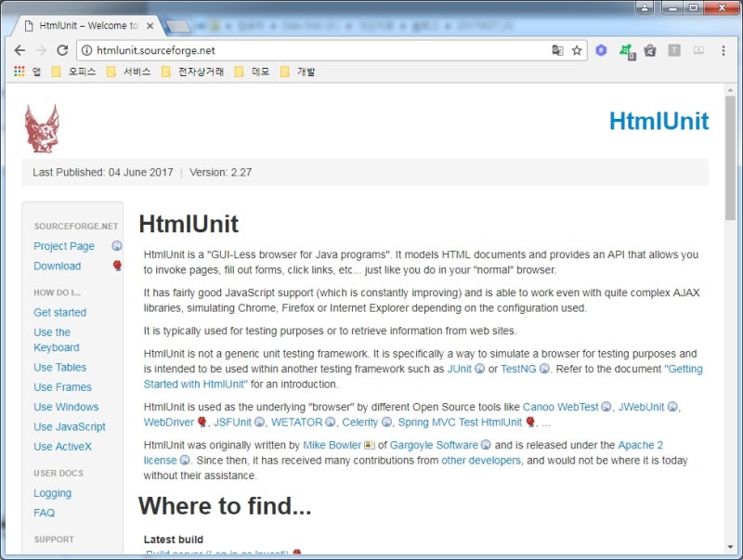The height and width of the screenshot is (560, 743).
Task: Open the Use Frames sidebar link
Action: click(x=62, y=387)
